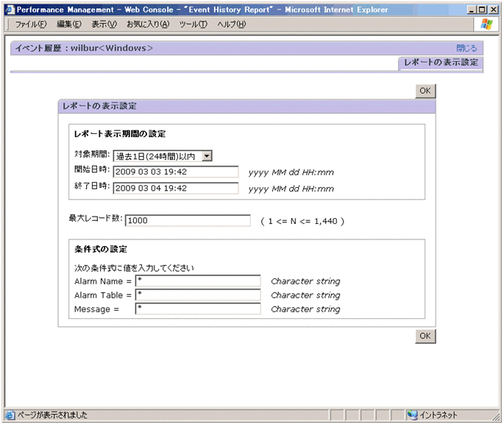Click the ページが表示されました status text
Viewport: 504px width, 425px height.
pyautogui.click(x=52, y=415)
